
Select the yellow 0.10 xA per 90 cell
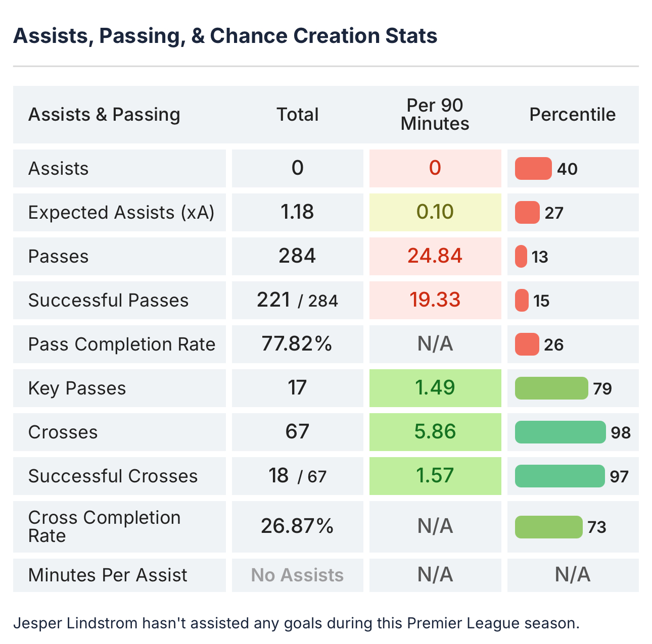point(435,212)
